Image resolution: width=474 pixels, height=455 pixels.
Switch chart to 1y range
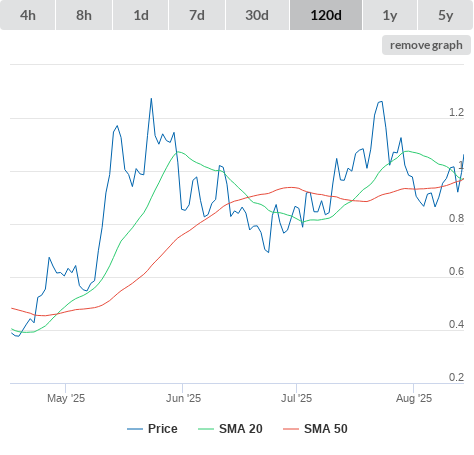click(x=390, y=15)
